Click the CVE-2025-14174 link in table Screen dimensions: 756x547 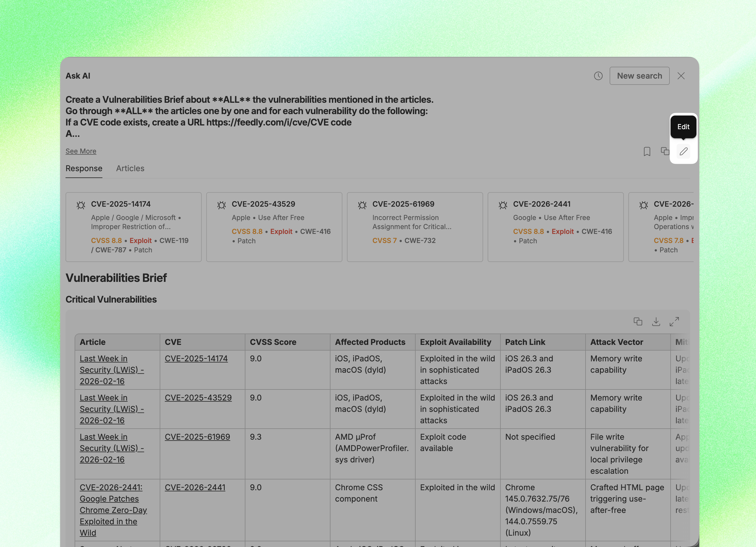click(196, 359)
